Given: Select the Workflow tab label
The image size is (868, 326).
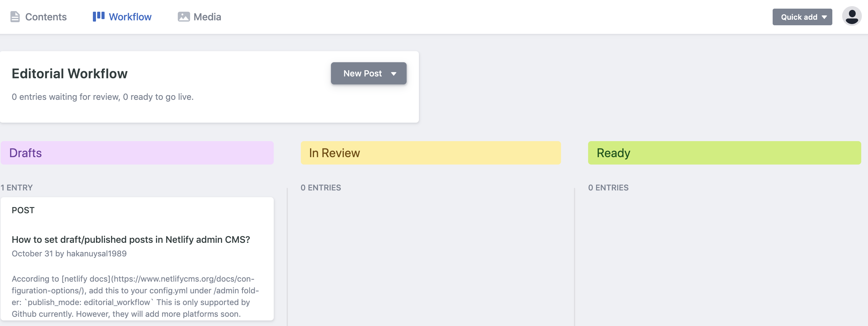Looking at the screenshot, I should [x=130, y=17].
